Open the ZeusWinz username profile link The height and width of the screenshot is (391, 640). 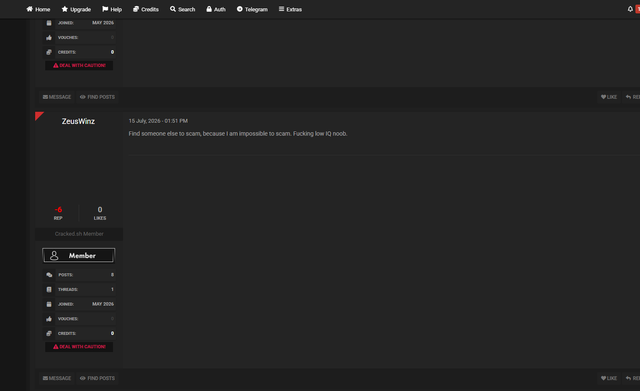78,121
